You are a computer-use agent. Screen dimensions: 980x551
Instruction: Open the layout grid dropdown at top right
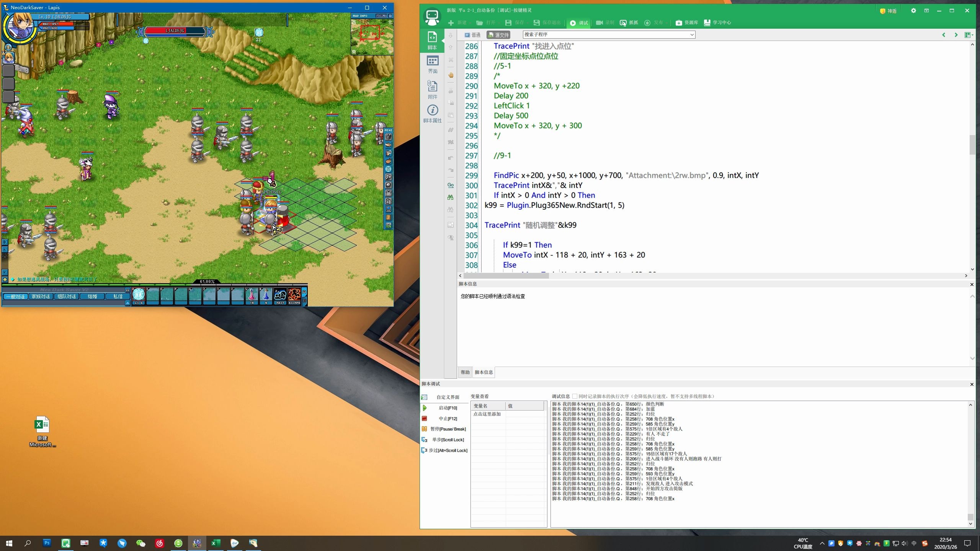[969, 35]
